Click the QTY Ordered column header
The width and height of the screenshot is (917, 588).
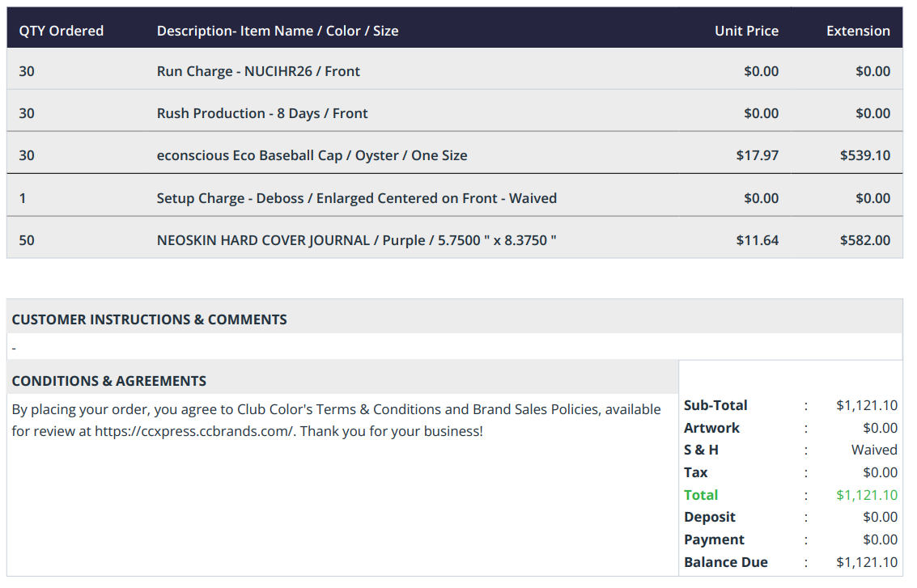pyautogui.click(x=61, y=31)
